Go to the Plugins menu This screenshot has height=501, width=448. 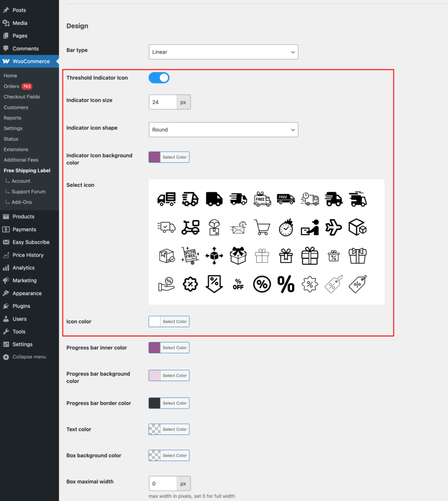pos(21,306)
